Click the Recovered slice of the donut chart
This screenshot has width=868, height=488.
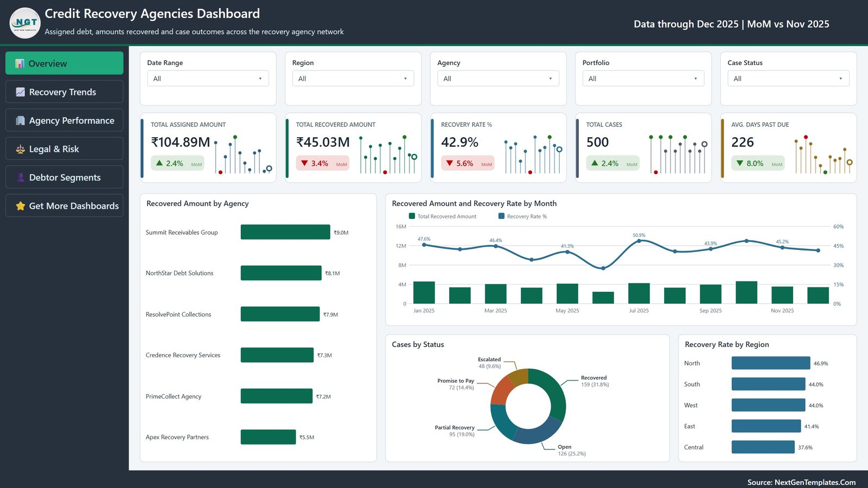coord(555,391)
